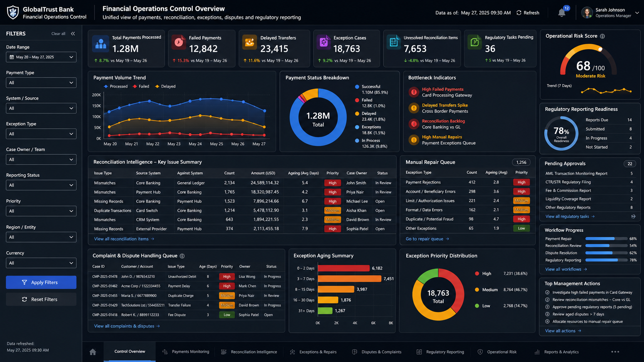644x362 pixels.
Task: Click the Reconciliation Backlog alert icon
Action: (x=414, y=124)
